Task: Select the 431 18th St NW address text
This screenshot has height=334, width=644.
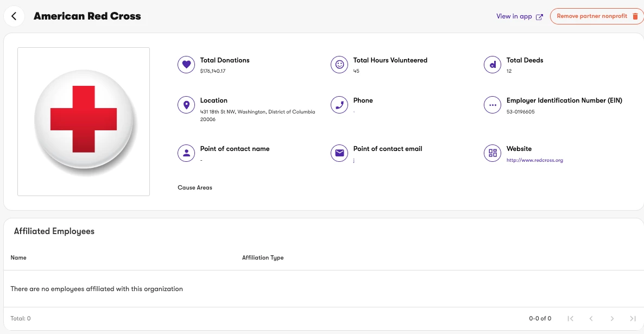Action: point(257,116)
